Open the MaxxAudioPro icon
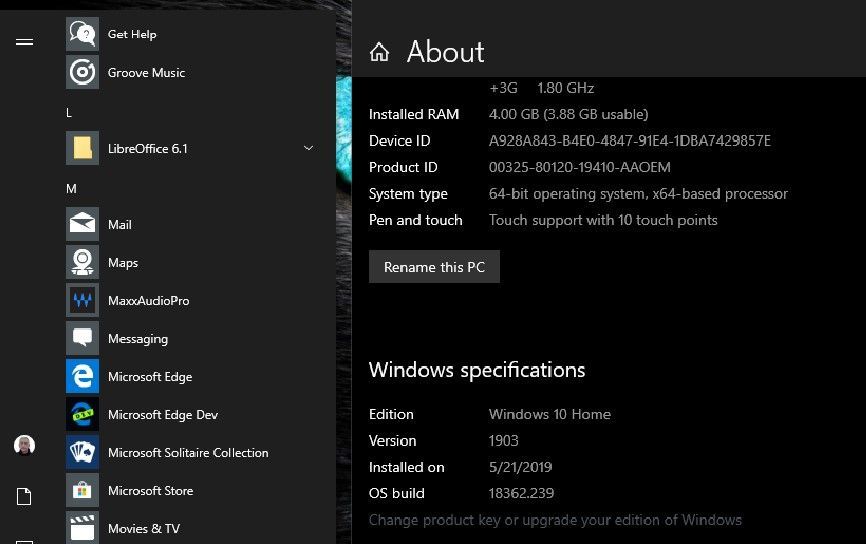 (x=82, y=300)
